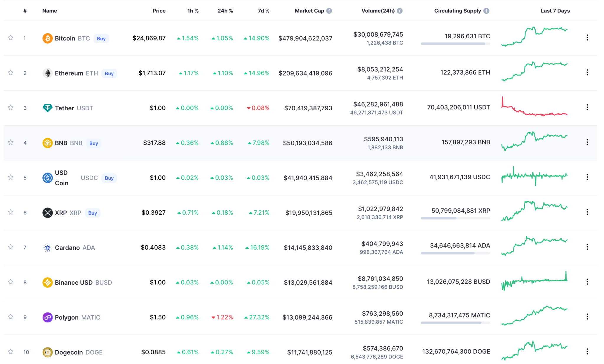
Task: Sort by the 7d % column header
Action: tap(263, 11)
